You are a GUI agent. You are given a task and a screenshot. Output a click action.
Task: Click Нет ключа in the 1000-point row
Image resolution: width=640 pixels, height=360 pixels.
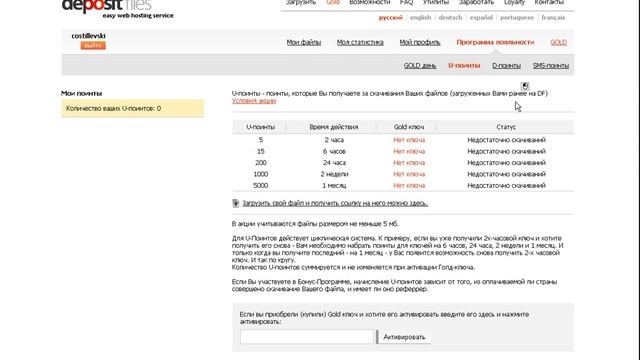[x=409, y=174]
